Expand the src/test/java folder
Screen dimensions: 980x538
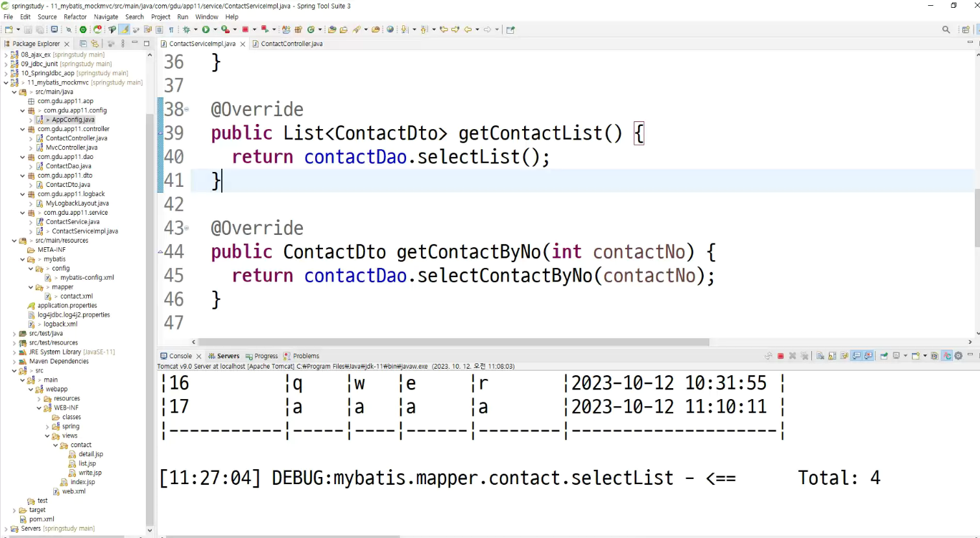[14, 334]
